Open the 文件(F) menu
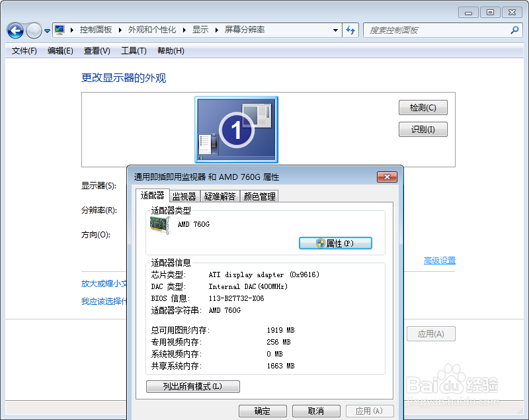The height and width of the screenshot is (420, 529). [24, 51]
